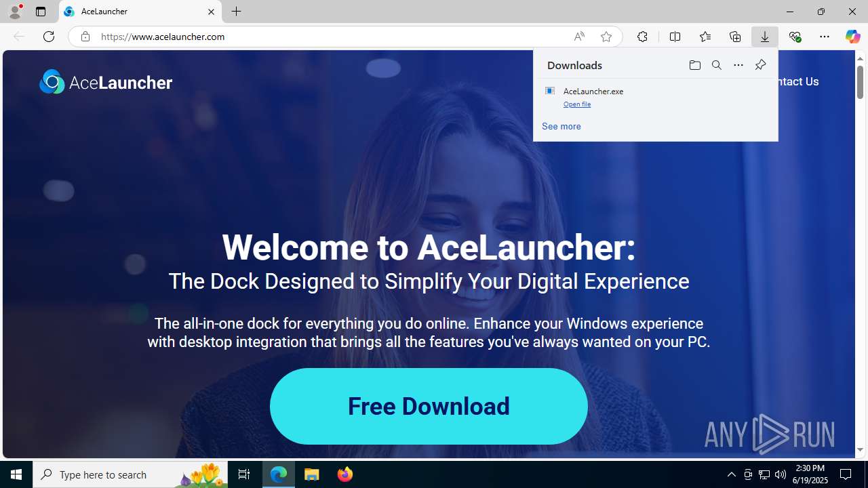Click the Downloads toolbar arrow icon
The image size is (868, 488).
click(765, 37)
